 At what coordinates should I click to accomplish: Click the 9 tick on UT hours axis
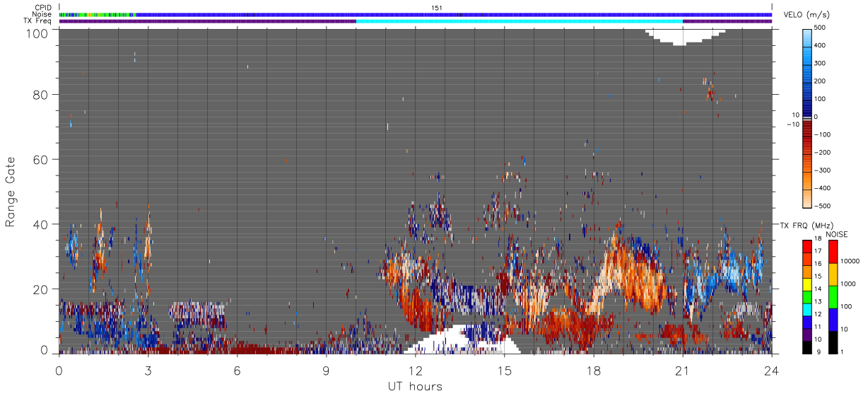point(327,370)
